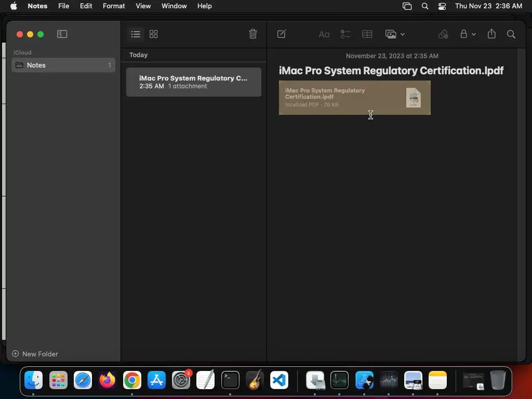The width and height of the screenshot is (532, 399).
Task: Click the date and time in menu bar
Action: point(488,6)
